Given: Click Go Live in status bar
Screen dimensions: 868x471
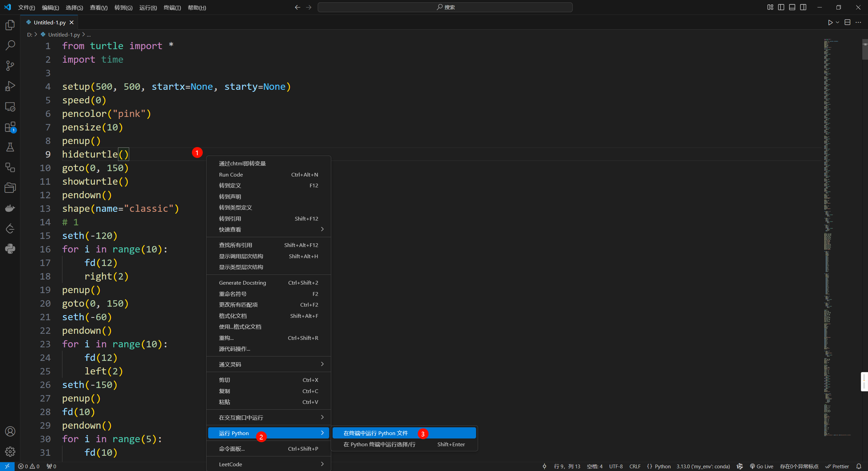Looking at the screenshot, I should (762, 466).
